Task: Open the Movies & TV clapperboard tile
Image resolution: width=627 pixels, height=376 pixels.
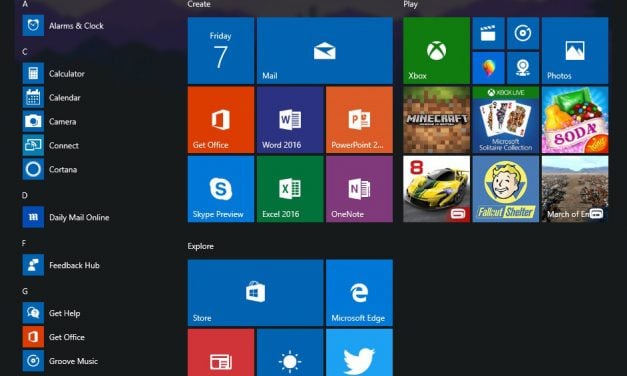Action: point(488,33)
